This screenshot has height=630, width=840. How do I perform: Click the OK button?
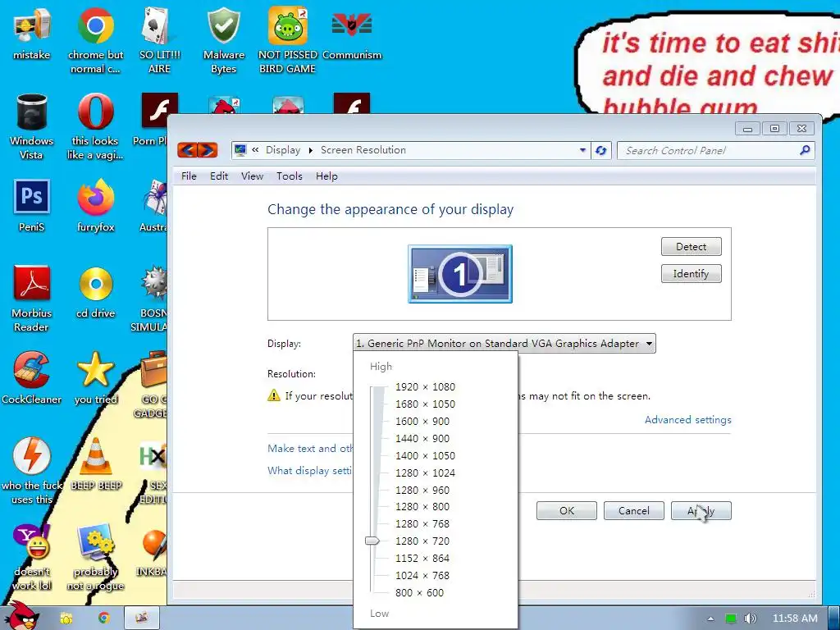pos(566,510)
